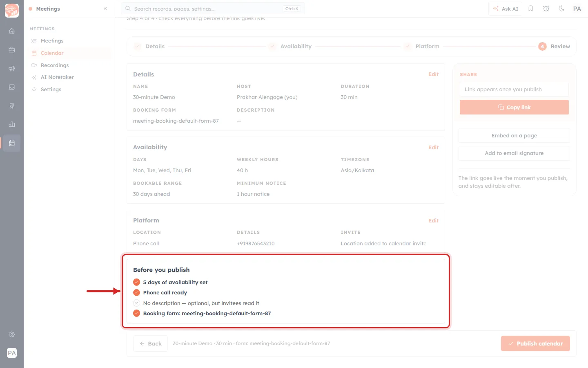Toggle dark mode with the moon icon
The image size is (588, 368).
click(x=561, y=9)
